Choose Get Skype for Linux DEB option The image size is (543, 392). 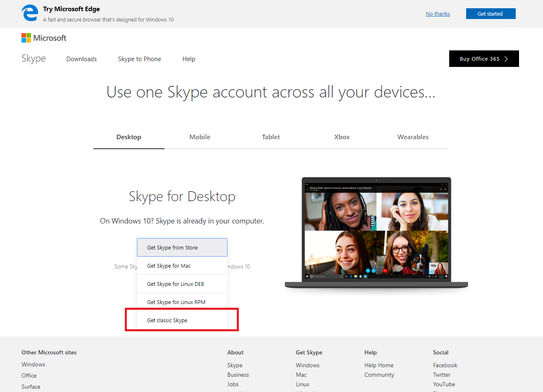pyautogui.click(x=182, y=284)
